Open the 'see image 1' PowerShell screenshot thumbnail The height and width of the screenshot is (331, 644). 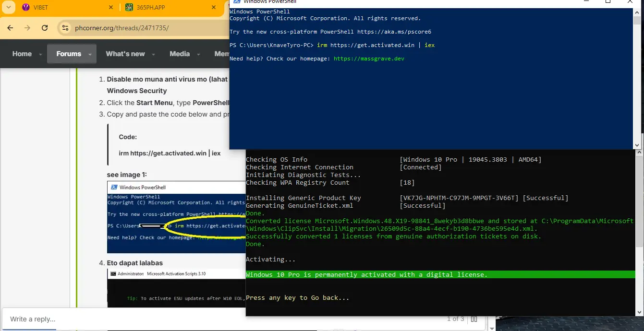pyautogui.click(x=176, y=217)
